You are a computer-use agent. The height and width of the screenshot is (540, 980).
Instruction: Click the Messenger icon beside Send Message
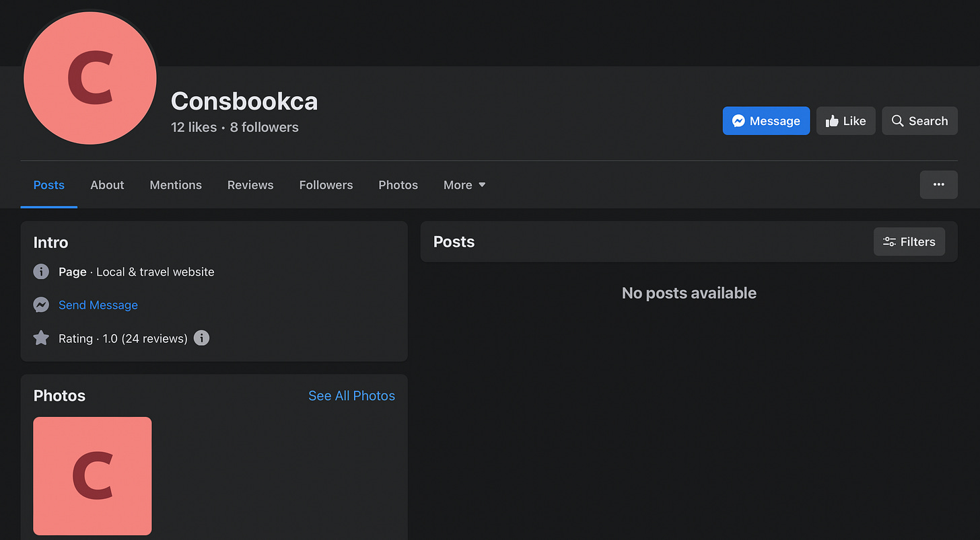[x=41, y=305]
